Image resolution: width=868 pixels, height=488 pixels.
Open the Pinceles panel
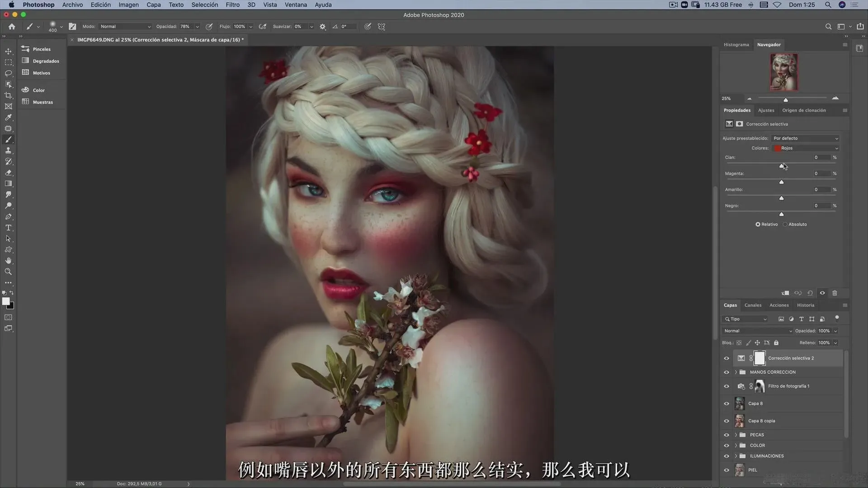[41, 49]
